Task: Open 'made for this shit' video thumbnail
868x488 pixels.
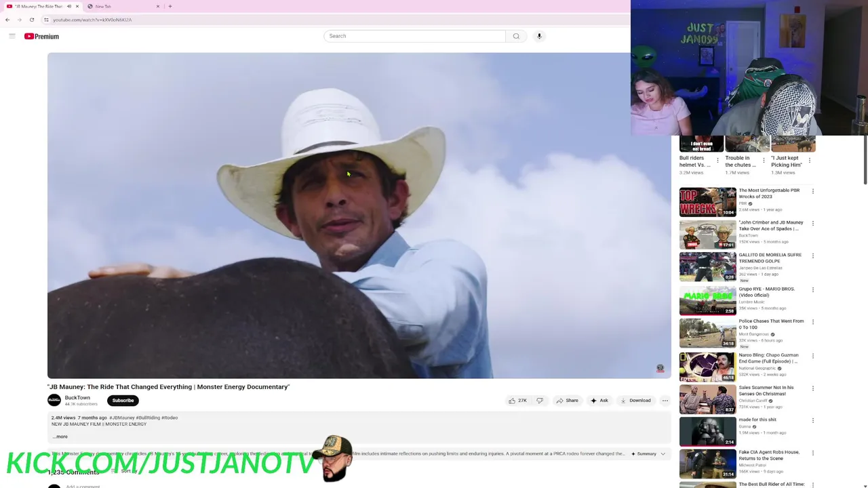Action: 708,432
